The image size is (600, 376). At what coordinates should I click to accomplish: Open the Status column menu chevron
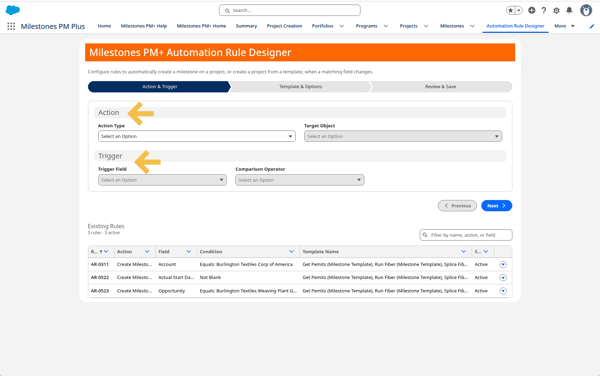pyautogui.click(x=486, y=252)
